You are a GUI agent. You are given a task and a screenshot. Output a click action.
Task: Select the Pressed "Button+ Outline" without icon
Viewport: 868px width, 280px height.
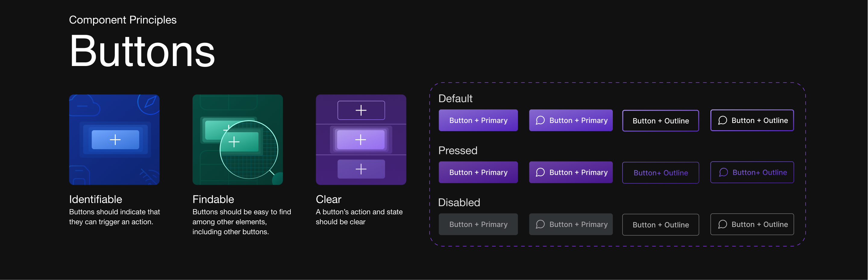tap(660, 172)
